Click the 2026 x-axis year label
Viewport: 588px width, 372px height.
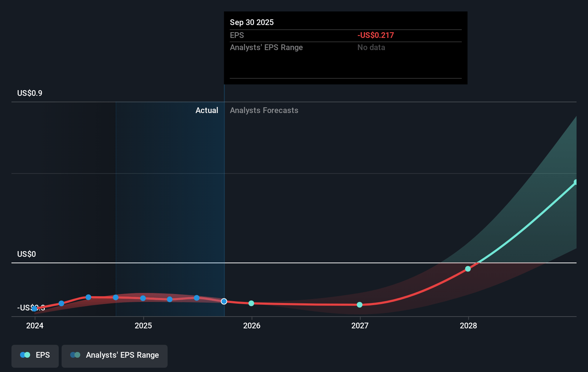click(251, 326)
